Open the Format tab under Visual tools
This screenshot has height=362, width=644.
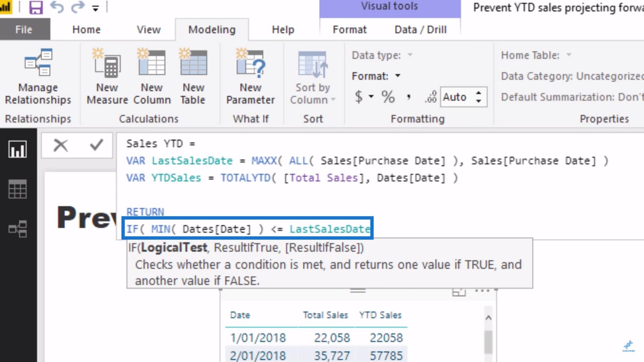350,29
